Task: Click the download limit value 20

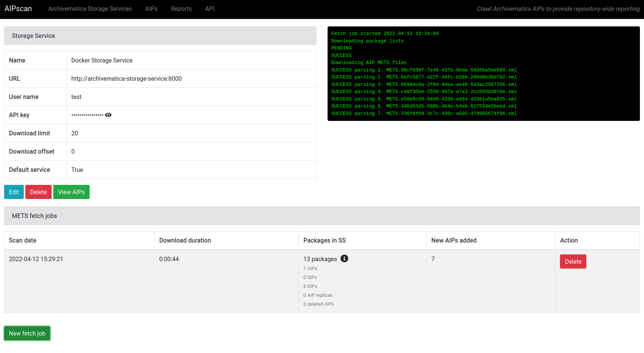Action: pyautogui.click(x=75, y=133)
